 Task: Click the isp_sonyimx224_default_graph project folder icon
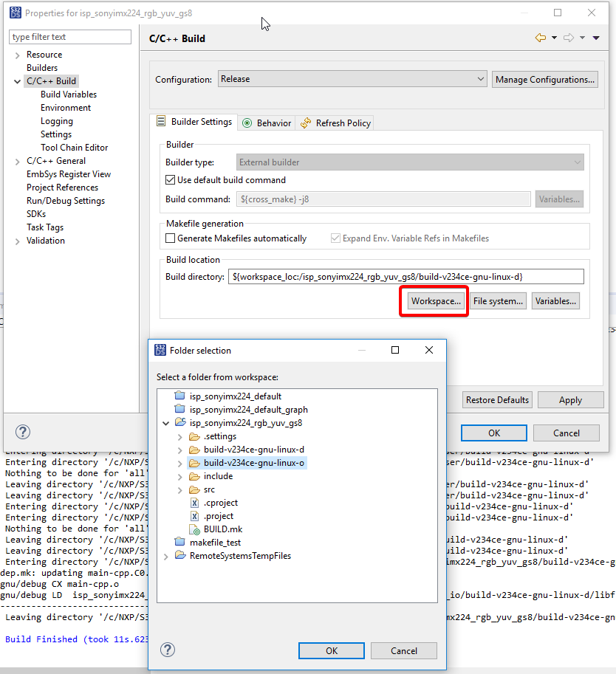pyautogui.click(x=179, y=409)
